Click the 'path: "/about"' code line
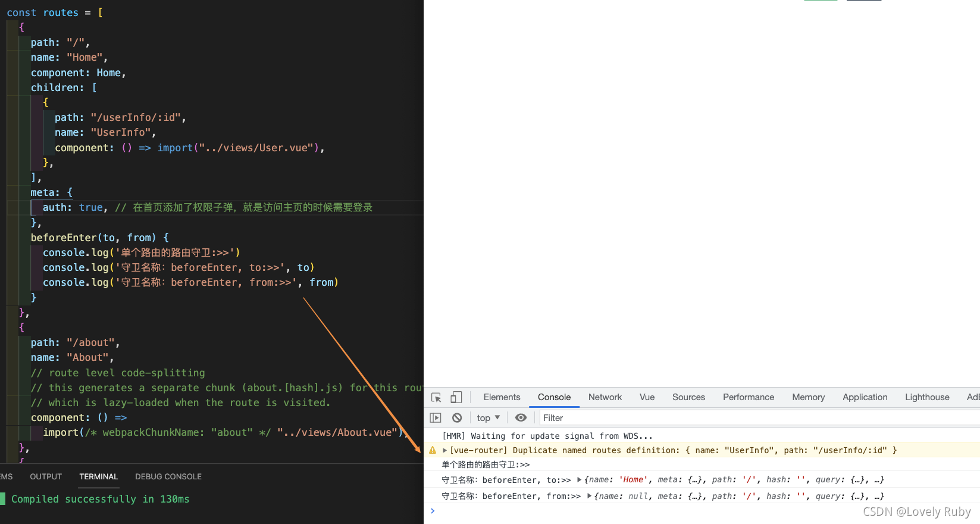 point(76,342)
